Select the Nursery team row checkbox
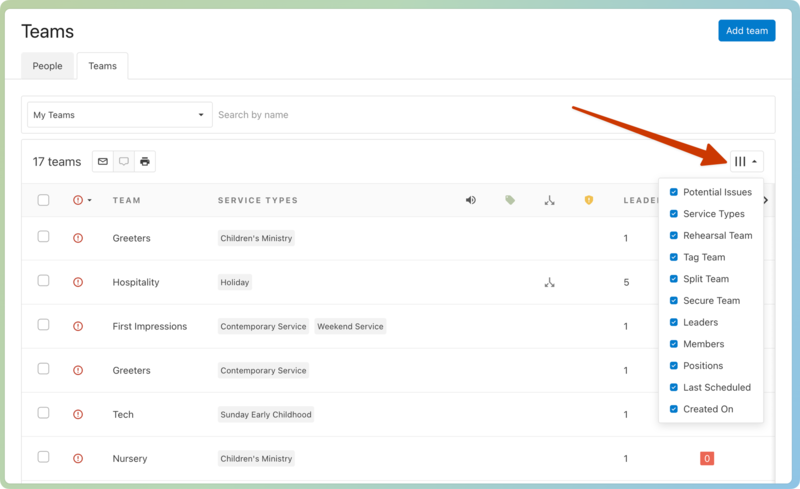The width and height of the screenshot is (800, 489). click(43, 457)
